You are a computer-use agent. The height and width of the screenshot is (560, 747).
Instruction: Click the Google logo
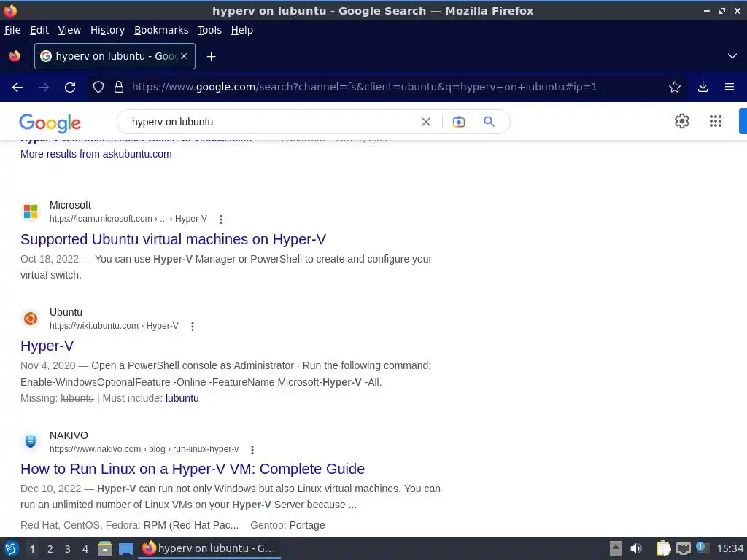50,122
